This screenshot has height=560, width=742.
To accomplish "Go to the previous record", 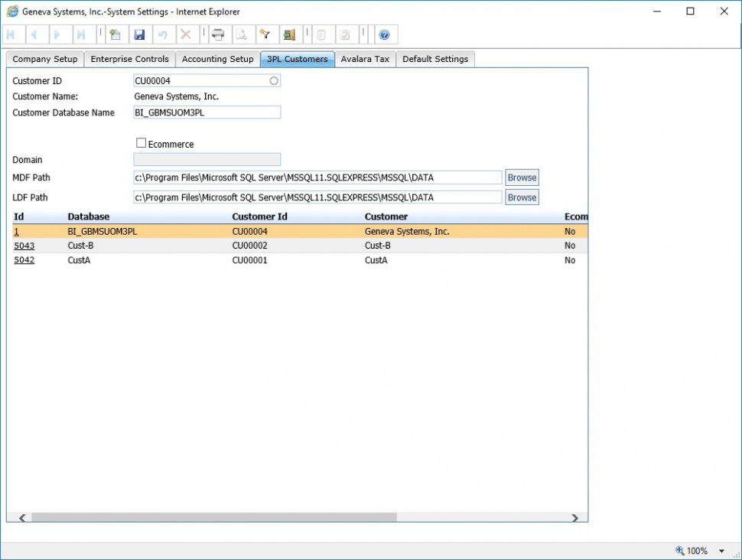I will click(34, 34).
